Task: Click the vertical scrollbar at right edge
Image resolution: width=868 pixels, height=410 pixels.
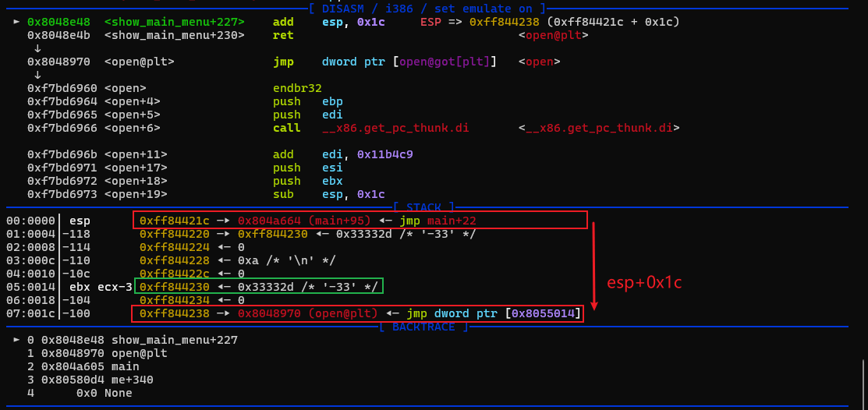Action: point(863,382)
